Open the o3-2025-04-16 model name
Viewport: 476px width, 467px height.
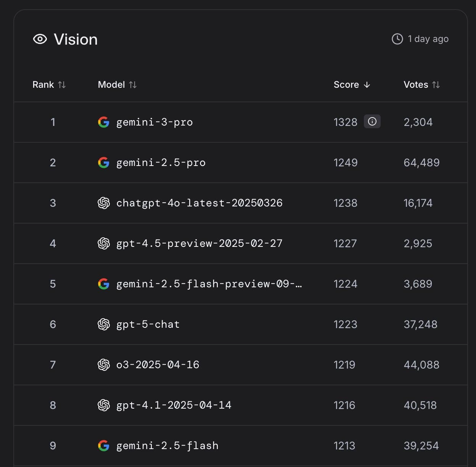click(158, 365)
